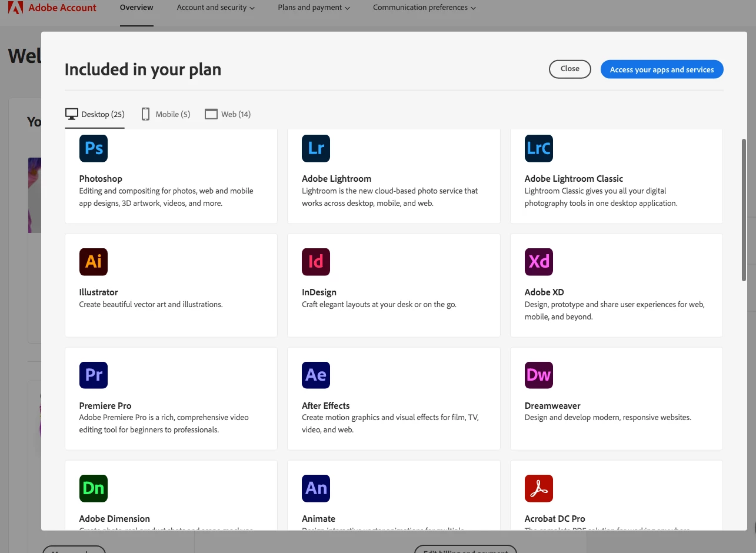Click Access your apps and services button

pos(662,69)
